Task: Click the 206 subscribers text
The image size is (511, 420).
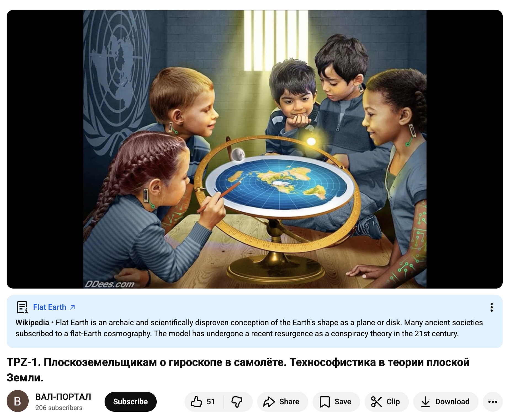Action: pos(59,408)
